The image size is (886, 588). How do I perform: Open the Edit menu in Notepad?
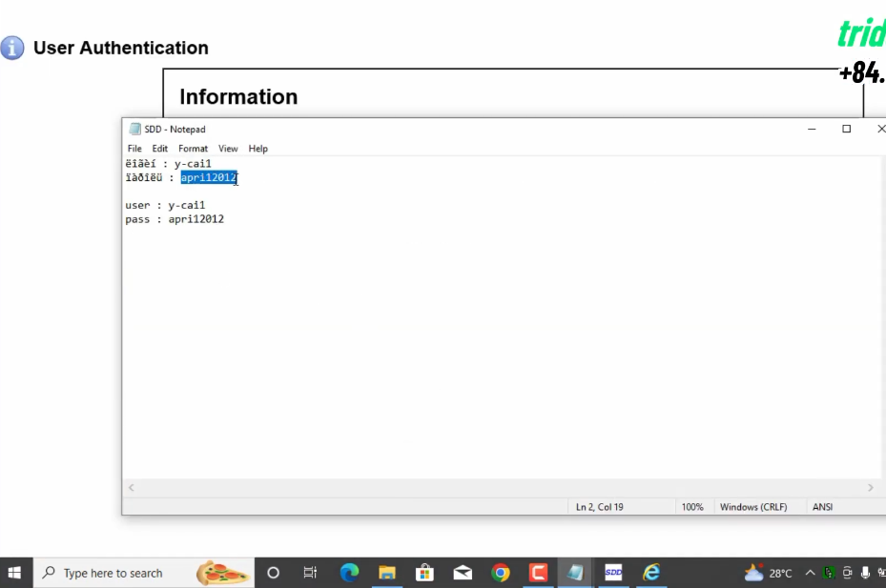click(x=160, y=149)
